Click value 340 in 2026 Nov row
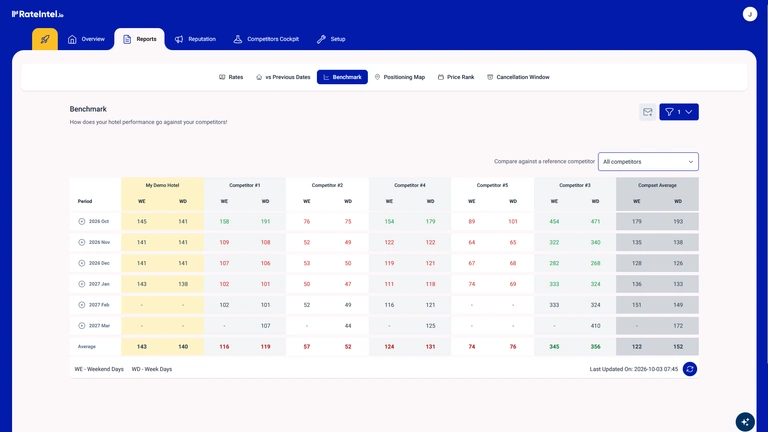The width and height of the screenshot is (768, 432). (x=595, y=242)
